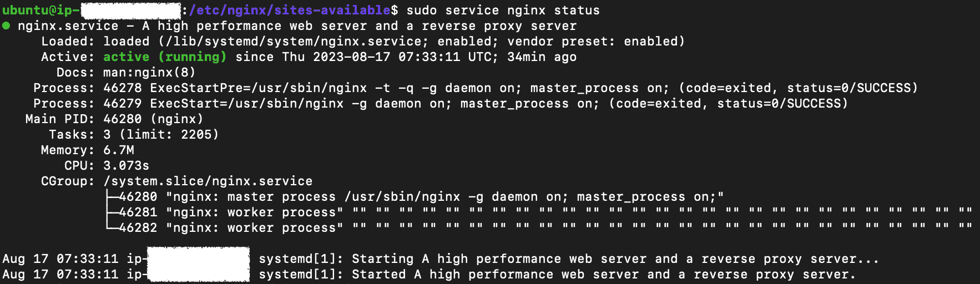Click the man:nginx(8) docs reference
The width and height of the screenshot is (980, 284).
(149, 72)
